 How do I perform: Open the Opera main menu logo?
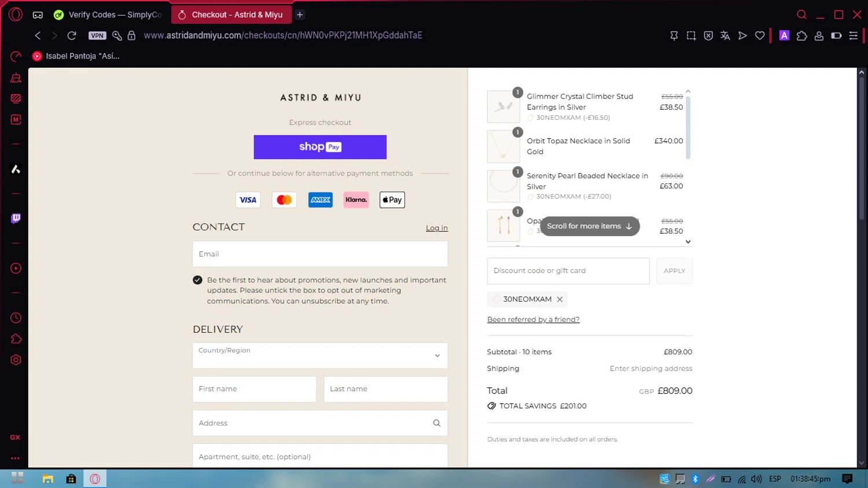(16, 14)
